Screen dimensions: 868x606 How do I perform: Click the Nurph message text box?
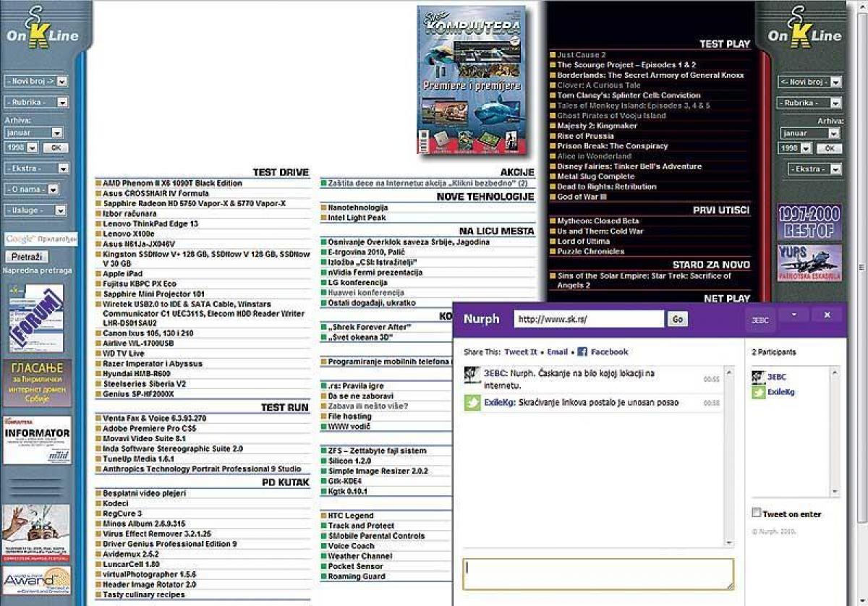click(598, 574)
